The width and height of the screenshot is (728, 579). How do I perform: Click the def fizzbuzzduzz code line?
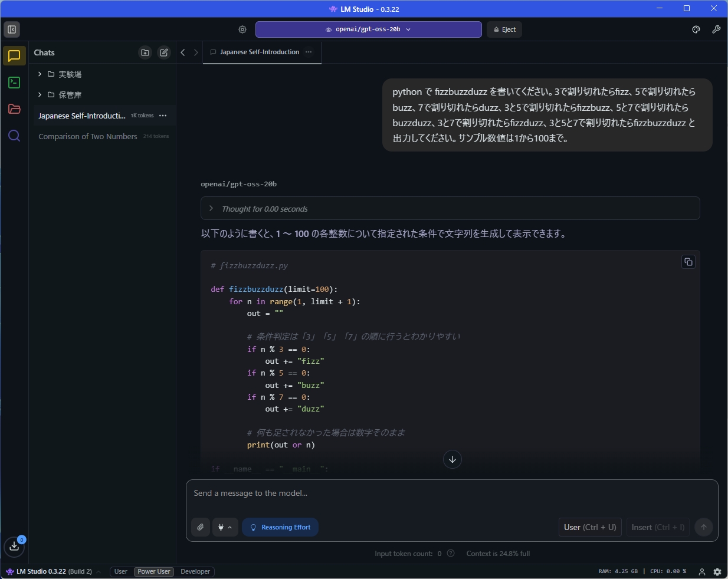coord(274,289)
